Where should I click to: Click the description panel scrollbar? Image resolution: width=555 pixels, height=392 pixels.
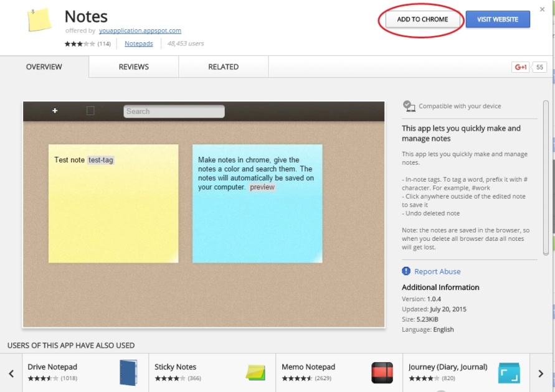[546, 178]
